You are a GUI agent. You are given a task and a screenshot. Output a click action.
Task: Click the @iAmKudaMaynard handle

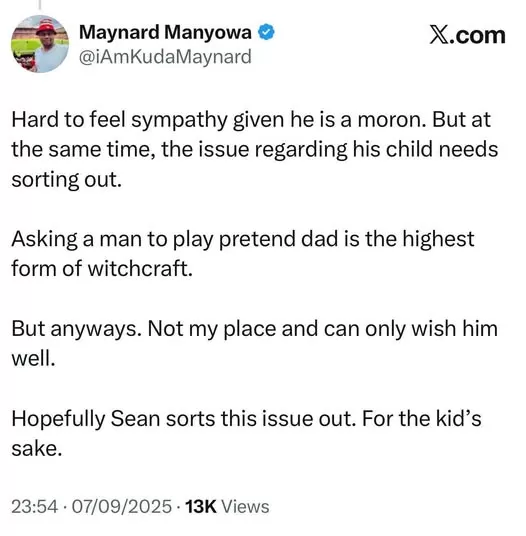point(165,57)
